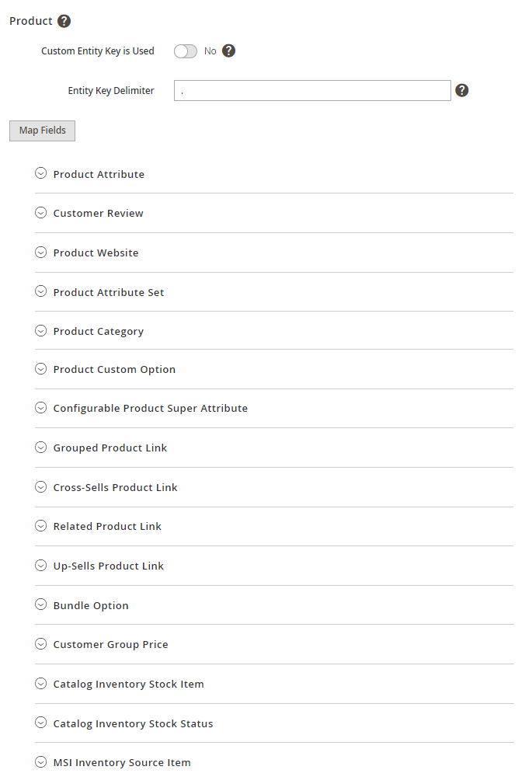Expand Configurable Product Super Attribute section
This screenshot has width=532, height=777.
pos(150,408)
